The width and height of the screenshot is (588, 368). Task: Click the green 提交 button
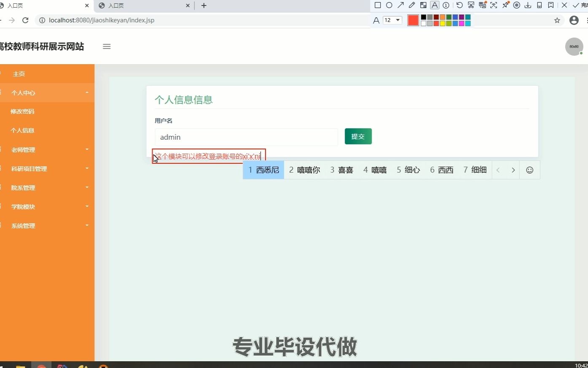click(x=358, y=136)
